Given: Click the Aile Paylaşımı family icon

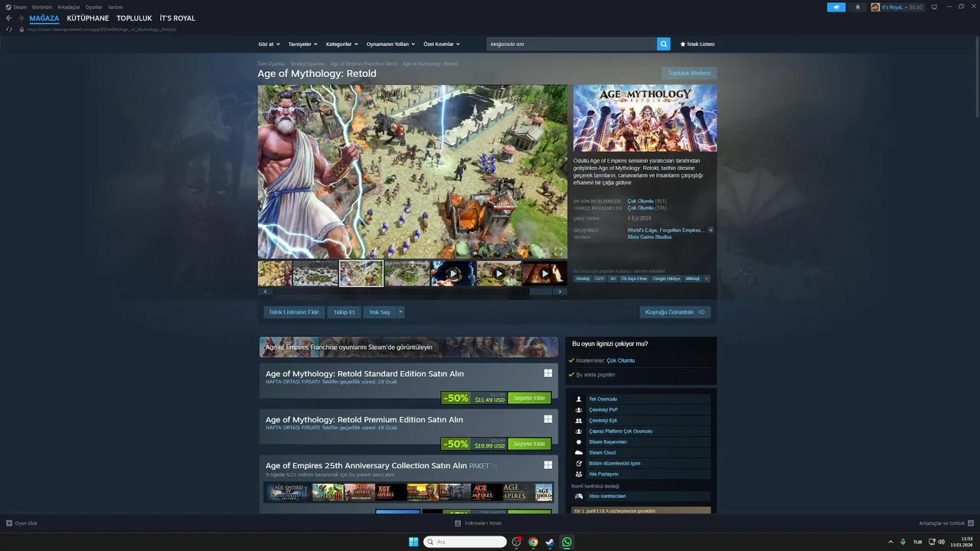Looking at the screenshot, I should pos(579,474).
